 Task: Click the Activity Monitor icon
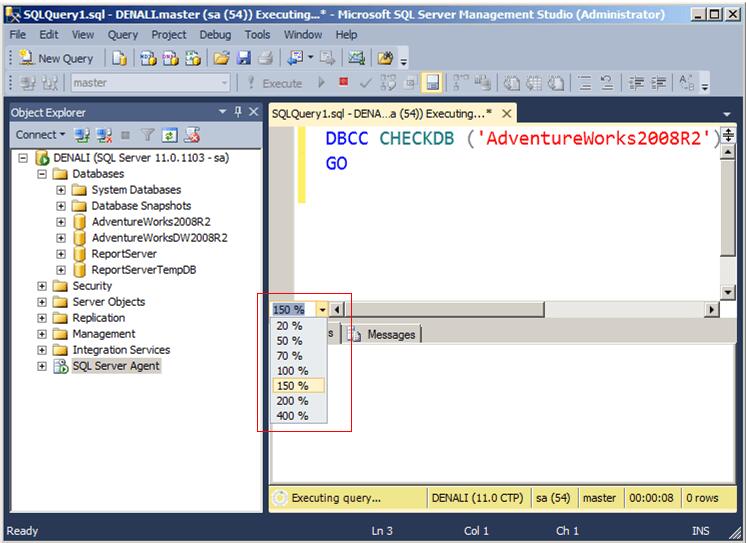click(356, 59)
